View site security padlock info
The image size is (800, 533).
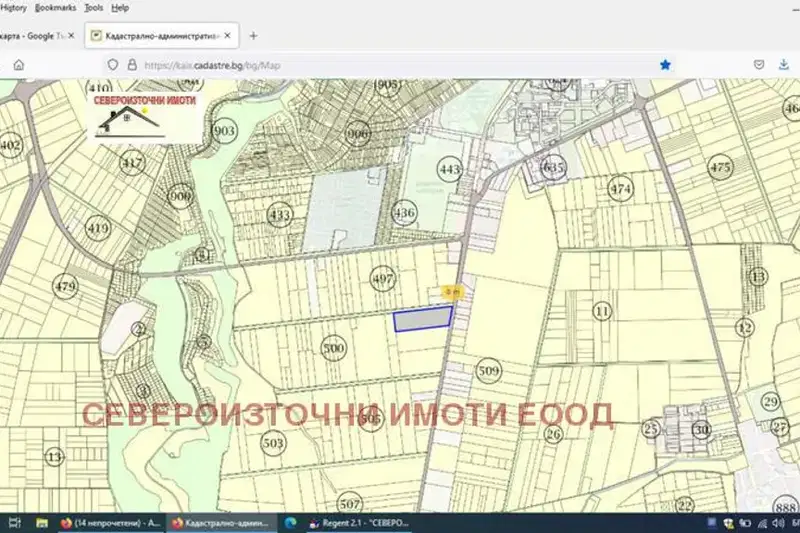tap(132, 65)
